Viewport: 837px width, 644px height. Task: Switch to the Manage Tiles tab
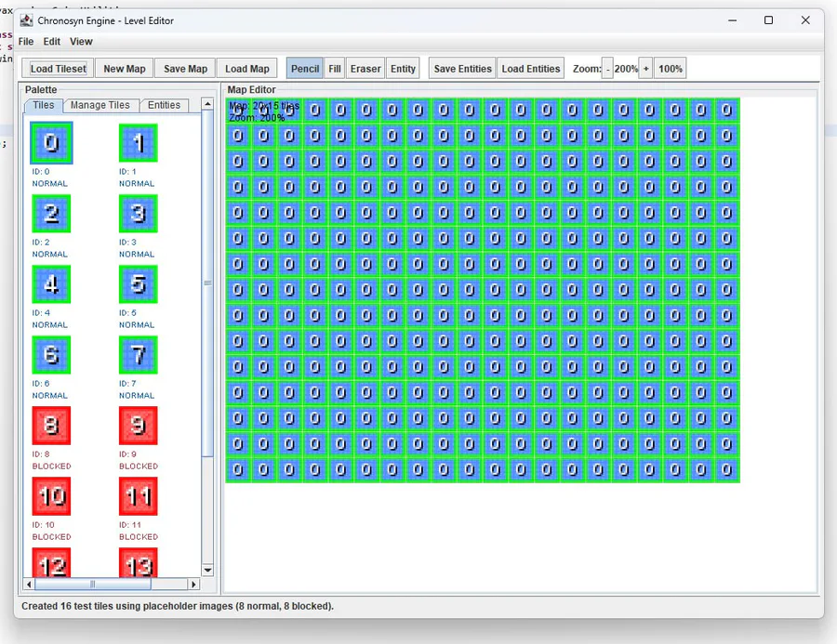pyautogui.click(x=100, y=105)
